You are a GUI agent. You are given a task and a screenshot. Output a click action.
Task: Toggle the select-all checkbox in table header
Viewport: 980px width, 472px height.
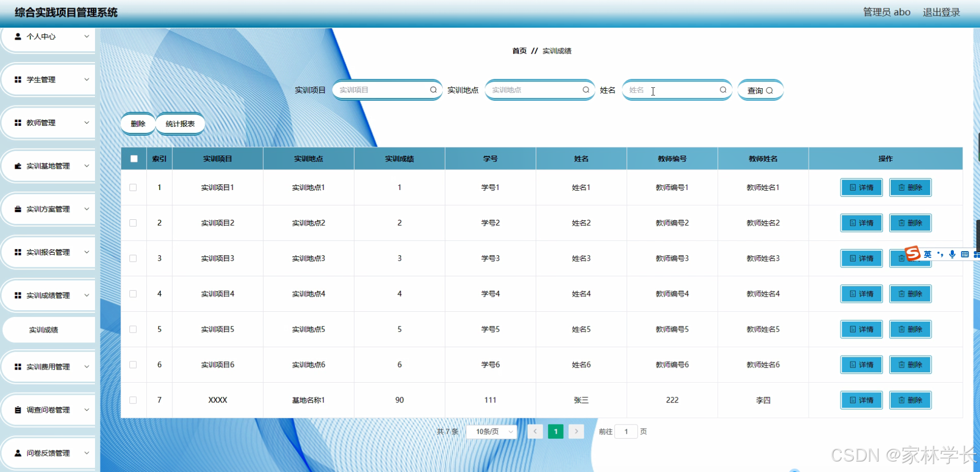pos(134,158)
